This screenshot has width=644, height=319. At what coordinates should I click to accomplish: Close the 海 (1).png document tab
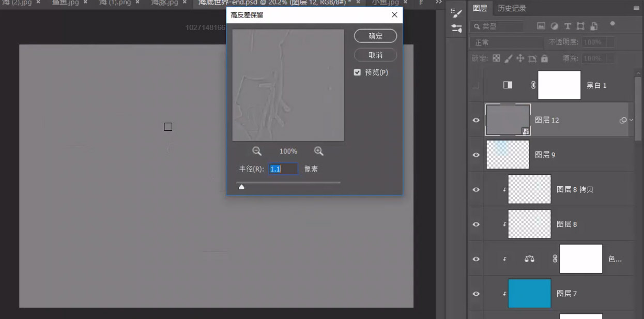pos(137,3)
